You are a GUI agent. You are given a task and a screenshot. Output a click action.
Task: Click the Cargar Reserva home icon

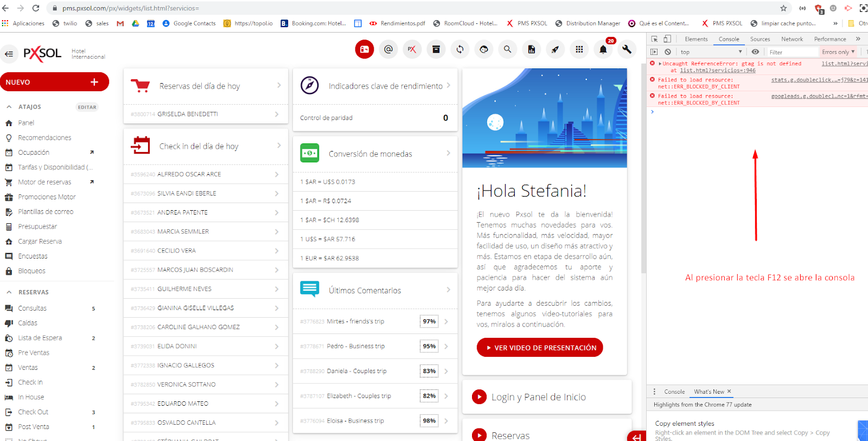tap(9, 242)
